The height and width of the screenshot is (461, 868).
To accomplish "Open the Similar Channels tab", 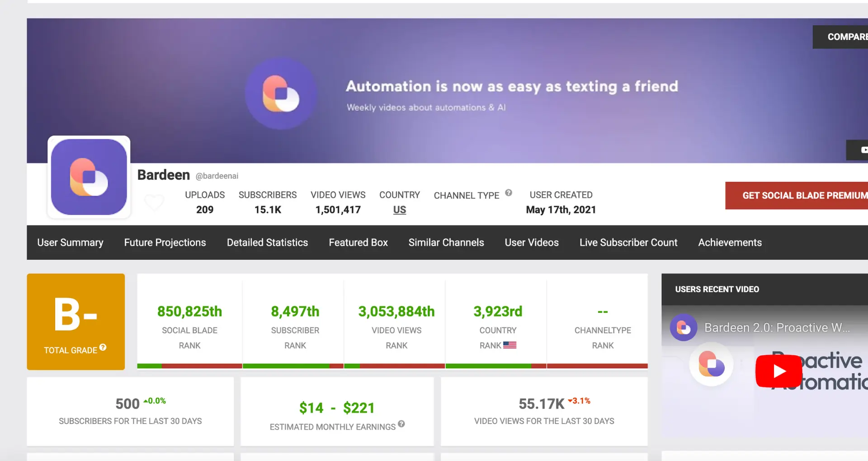I will pos(446,243).
